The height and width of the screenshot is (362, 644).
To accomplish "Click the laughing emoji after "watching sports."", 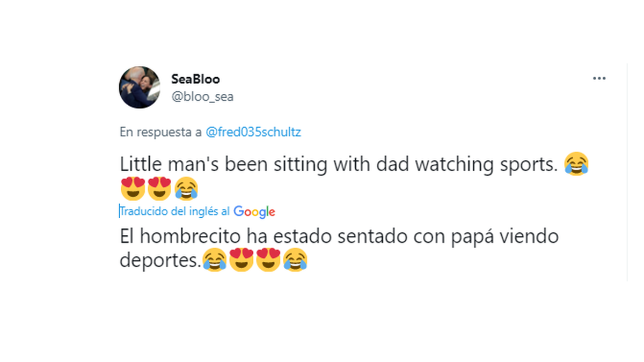I will 576,164.
